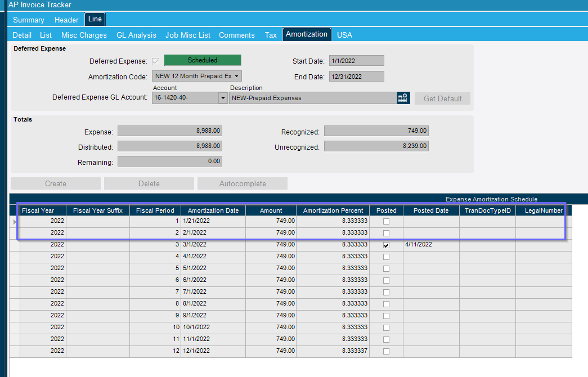This screenshot has height=377, width=588.
Task: Select row indicator arrow for period 1
Action: 15,222
